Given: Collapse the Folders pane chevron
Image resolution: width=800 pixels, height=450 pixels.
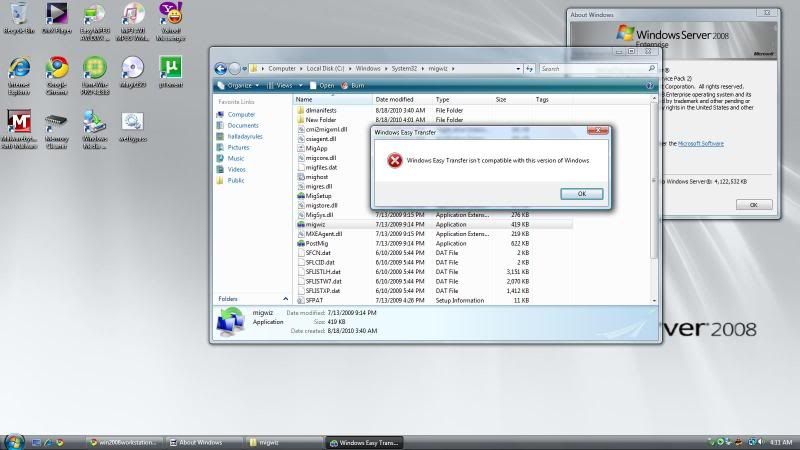Looking at the screenshot, I should tap(285, 299).
